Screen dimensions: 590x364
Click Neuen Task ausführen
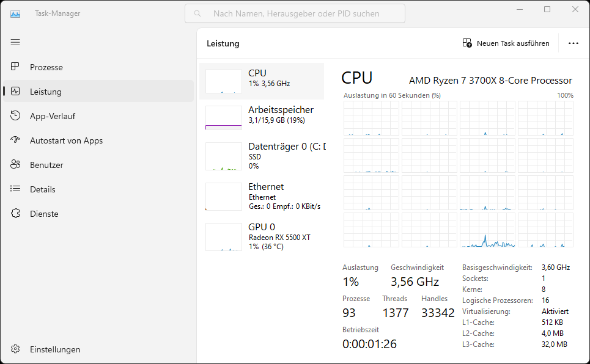coord(506,43)
